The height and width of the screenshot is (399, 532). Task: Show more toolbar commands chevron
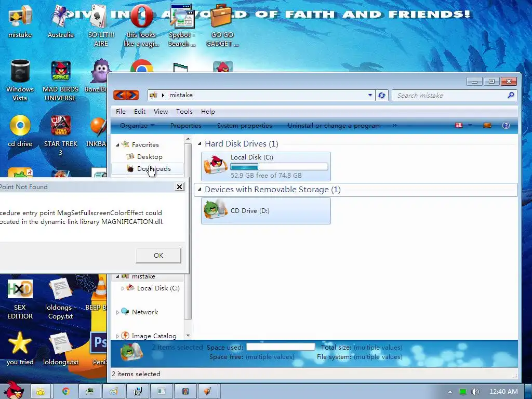click(x=395, y=125)
